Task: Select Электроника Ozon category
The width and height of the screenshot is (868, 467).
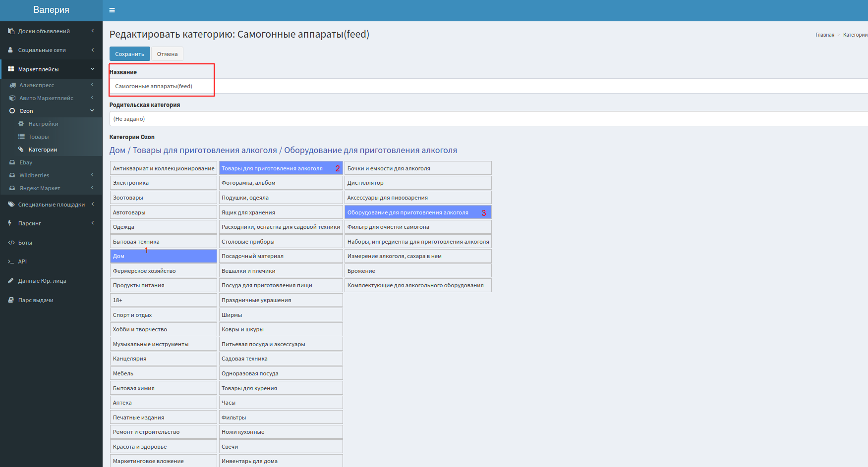Action: [x=163, y=183]
